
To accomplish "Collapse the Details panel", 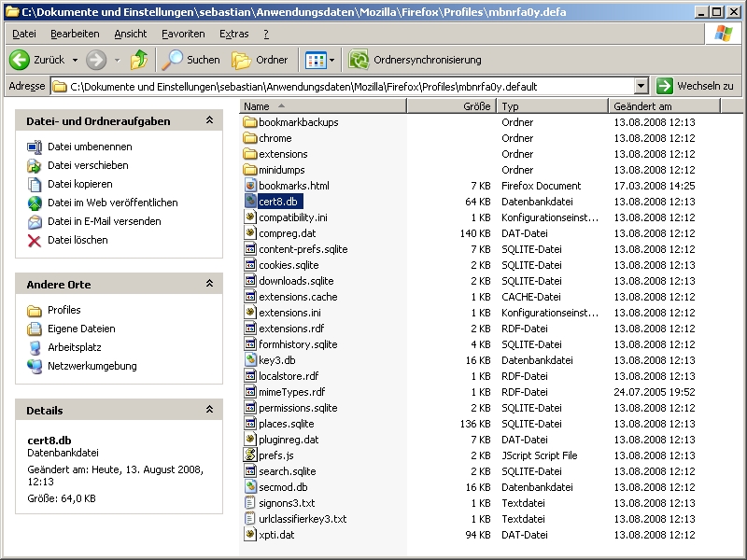I will pyautogui.click(x=209, y=410).
